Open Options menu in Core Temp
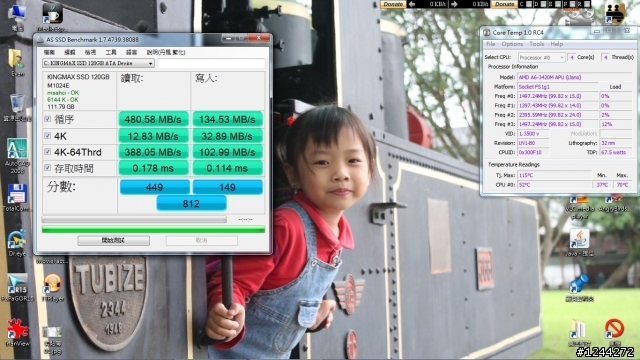The image size is (640, 360). 512,44
